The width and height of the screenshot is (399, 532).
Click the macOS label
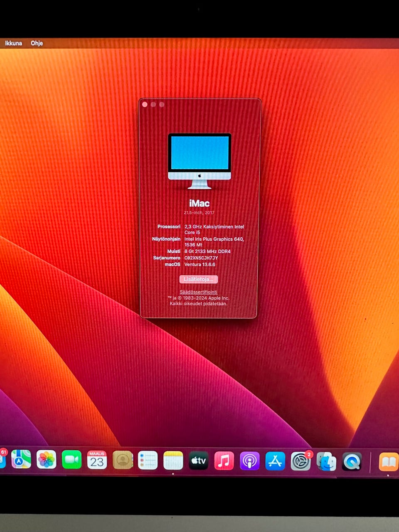pyautogui.click(x=172, y=264)
